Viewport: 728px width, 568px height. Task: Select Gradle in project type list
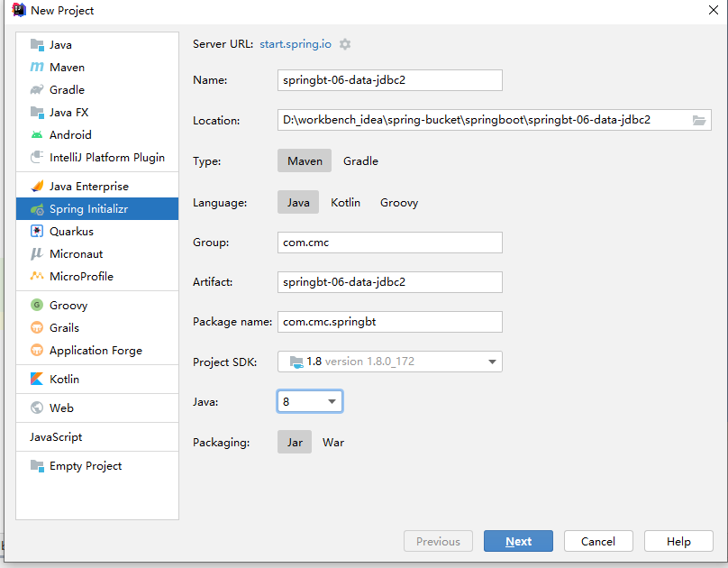(97, 89)
